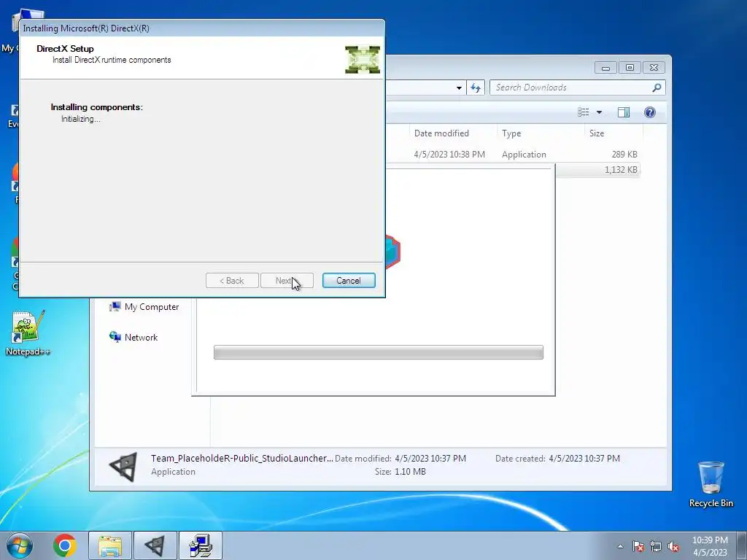747x560 pixels.
Task: Click the disabled Next button in DirectX Setup
Action: (x=287, y=281)
